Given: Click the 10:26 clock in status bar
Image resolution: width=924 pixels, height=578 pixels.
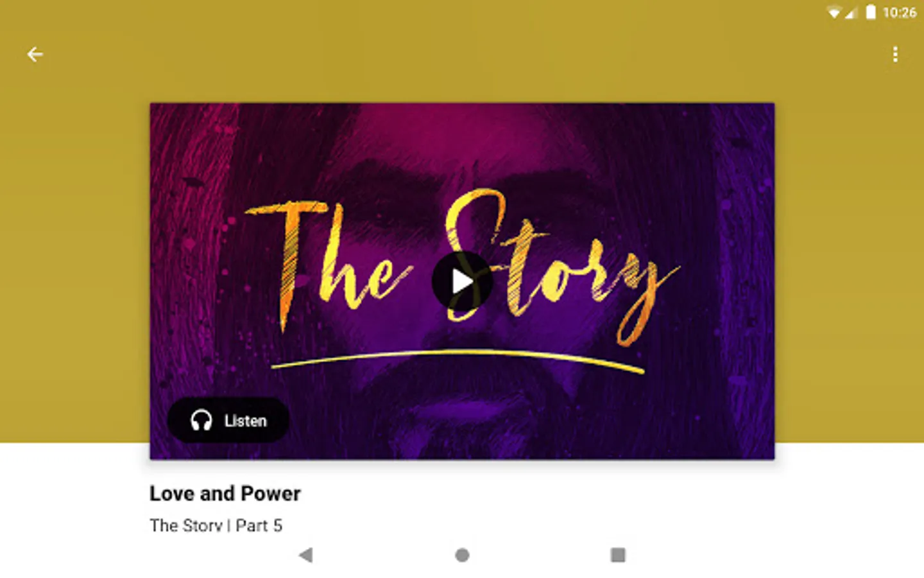Looking at the screenshot, I should coord(900,12).
